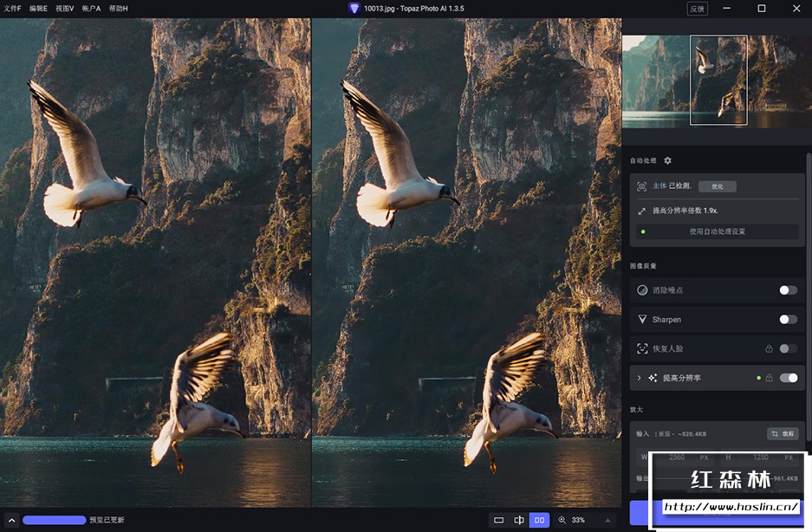Enable the 消除噪点 noise removal toggle

coord(788,290)
